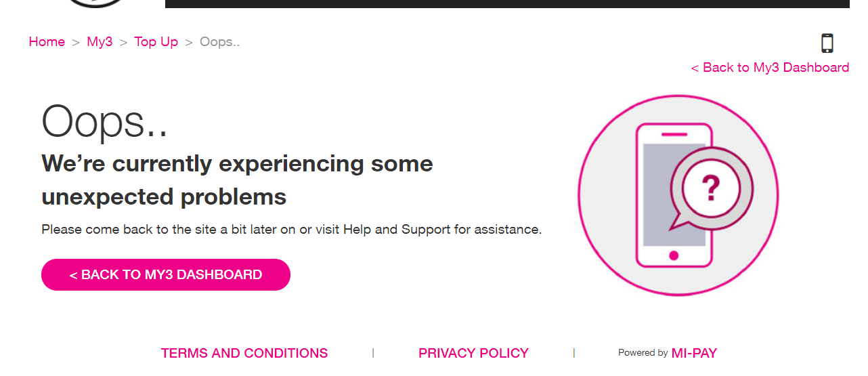The height and width of the screenshot is (376, 868).
Task: Open the My3 breadcrumb link
Action: (100, 42)
